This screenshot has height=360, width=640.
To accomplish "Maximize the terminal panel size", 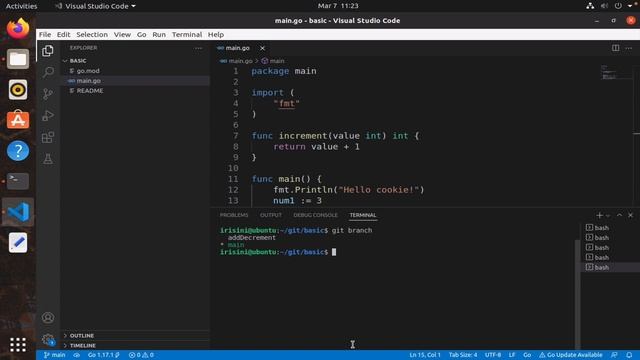I will (619, 215).
